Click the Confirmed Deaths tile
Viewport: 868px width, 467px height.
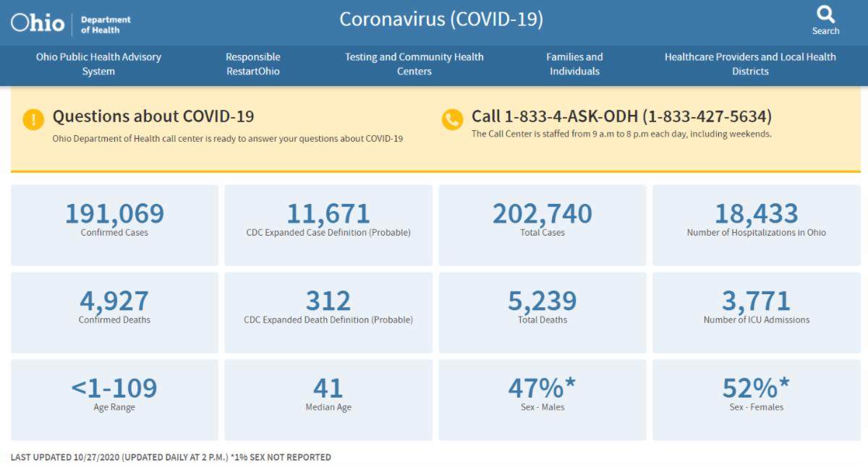pos(114,312)
